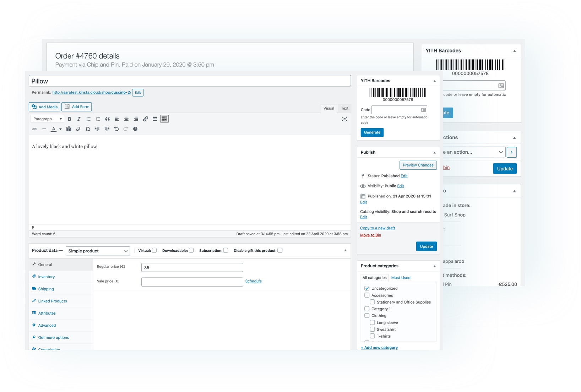The width and height of the screenshot is (581, 392).
Task: Tick the Subscription checkbox
Action: point(226,250)
